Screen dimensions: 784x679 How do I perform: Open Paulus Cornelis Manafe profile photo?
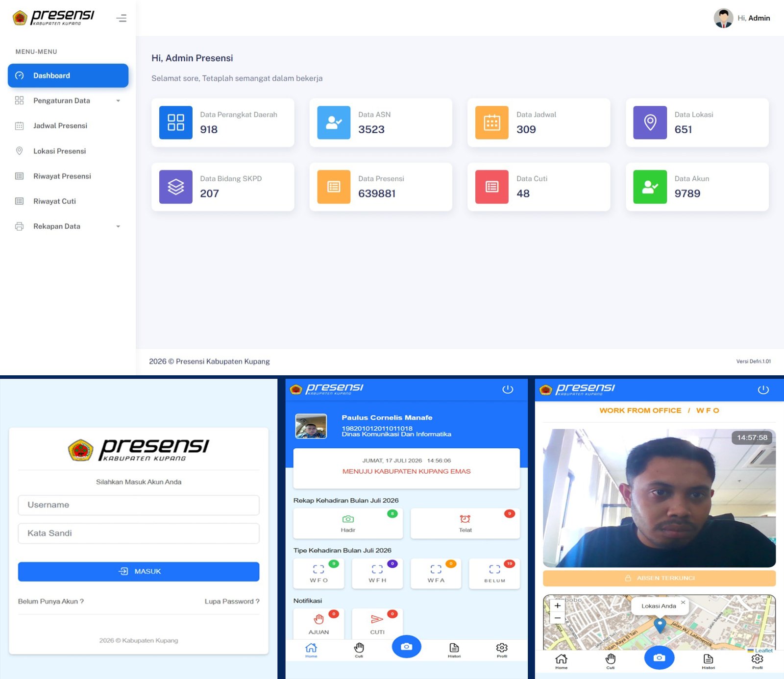click(311, 426)
